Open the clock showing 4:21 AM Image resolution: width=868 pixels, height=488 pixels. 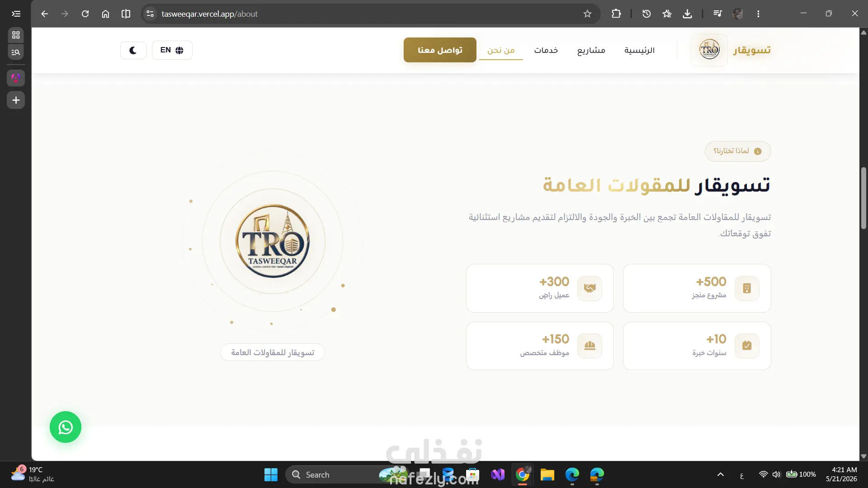pos(841,474)
